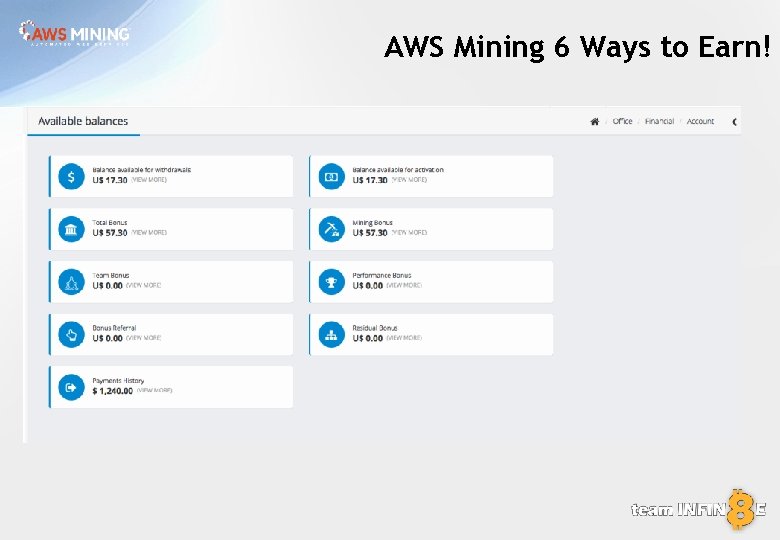This screenshot has height=540, width=780.
Task: Click the trophy Performance Bonus icon
Action: pyautogui.click(x=331, y=282)
